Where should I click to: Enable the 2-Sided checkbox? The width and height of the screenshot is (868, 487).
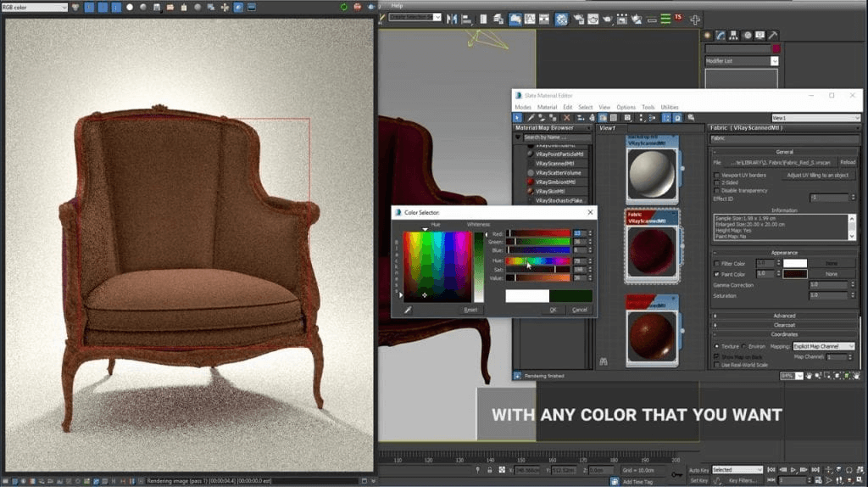click(717, 182)
